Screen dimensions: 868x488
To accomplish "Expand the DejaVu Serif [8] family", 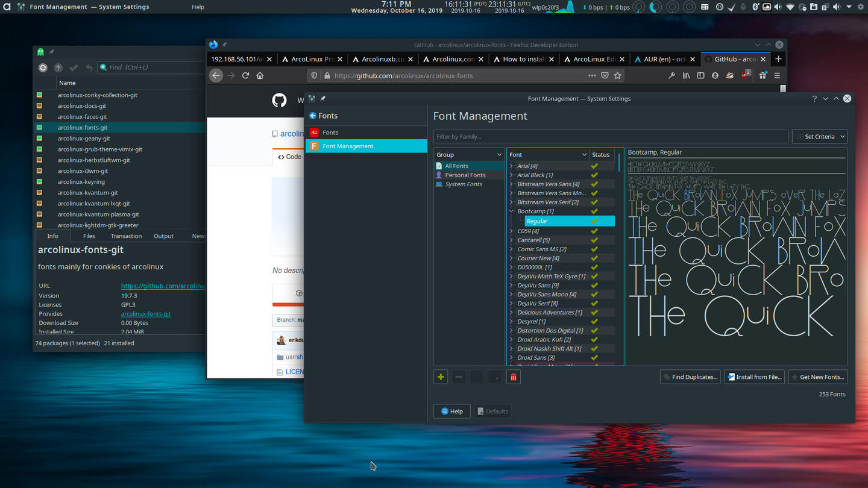I will 512,303.
